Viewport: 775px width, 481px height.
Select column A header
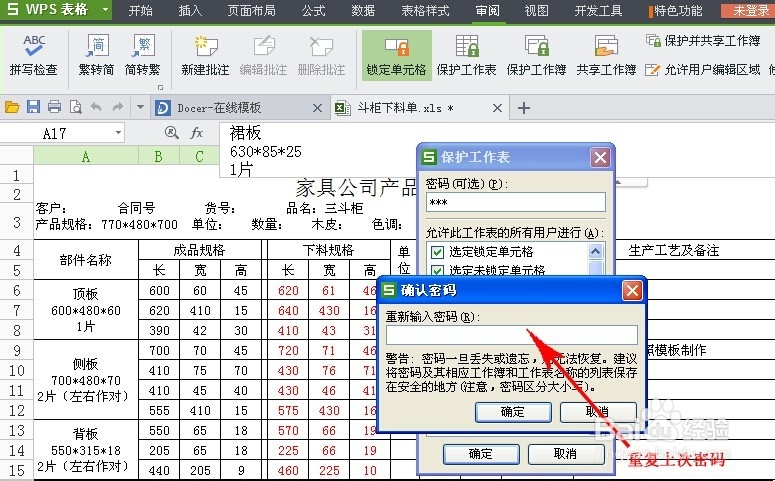point(86,156)
